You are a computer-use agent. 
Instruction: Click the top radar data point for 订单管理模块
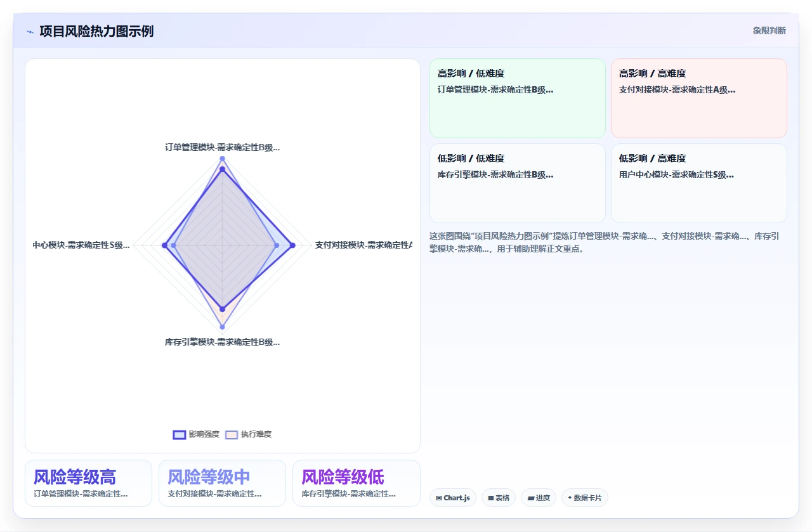point(222,158)
